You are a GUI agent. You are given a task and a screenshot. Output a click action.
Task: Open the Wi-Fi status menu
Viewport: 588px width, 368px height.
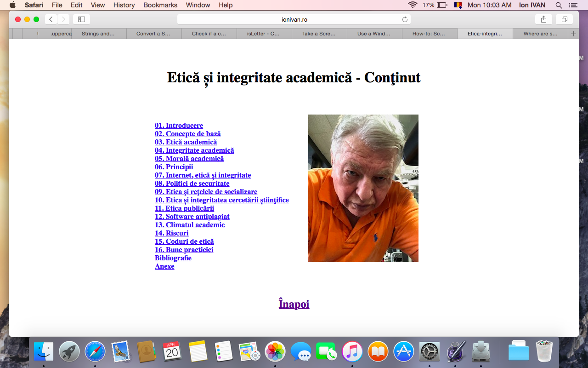[413, 5]
